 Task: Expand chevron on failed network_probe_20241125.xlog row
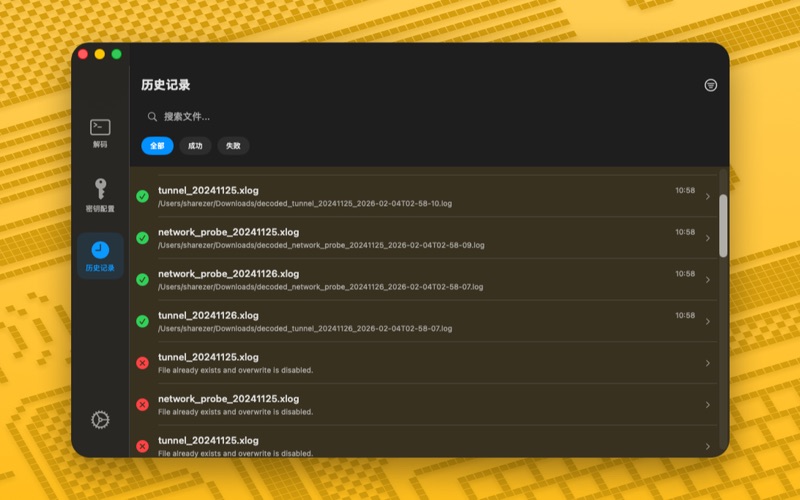708,405
